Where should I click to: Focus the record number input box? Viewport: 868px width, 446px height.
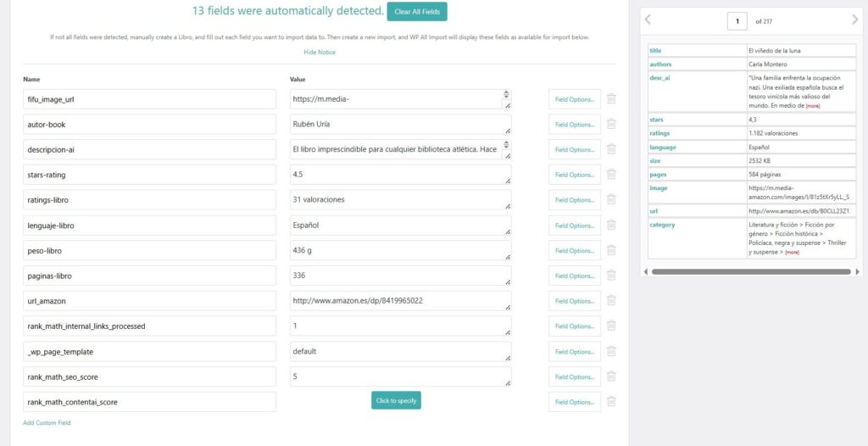coord(737,21)
